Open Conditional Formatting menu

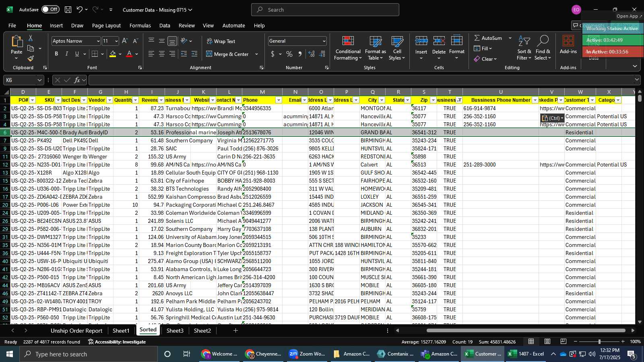348,48
